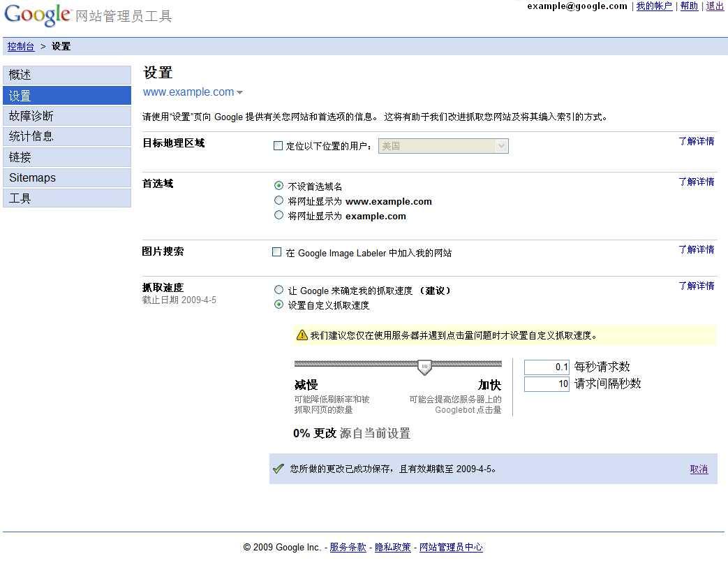This screenshot has width=728, height=563.
Task: Open 服务条款 footer link
Action: 348,547
